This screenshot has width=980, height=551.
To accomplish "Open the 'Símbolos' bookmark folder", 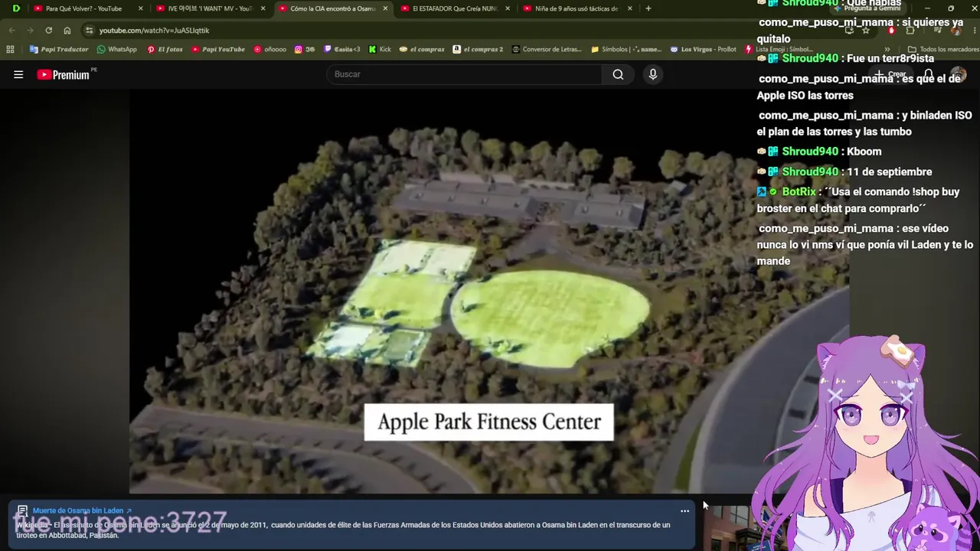I will tap(626, 49).
